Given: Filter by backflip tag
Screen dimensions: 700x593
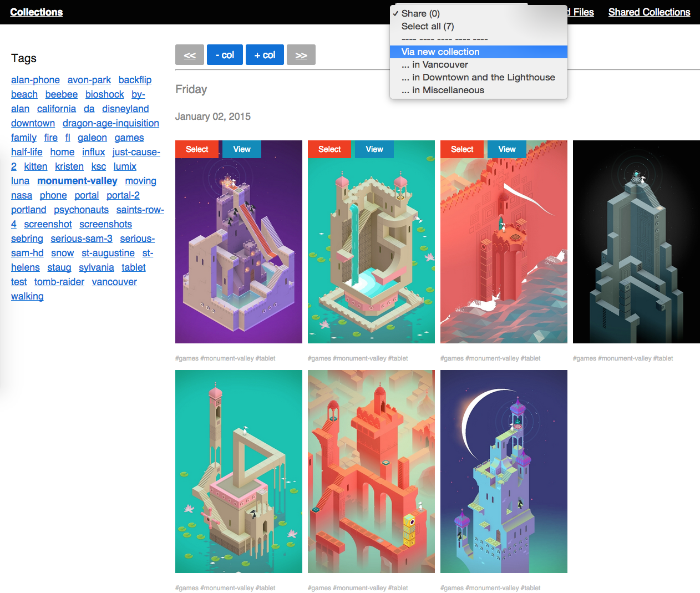Looking at the screenshot, I should click(135, 80).
